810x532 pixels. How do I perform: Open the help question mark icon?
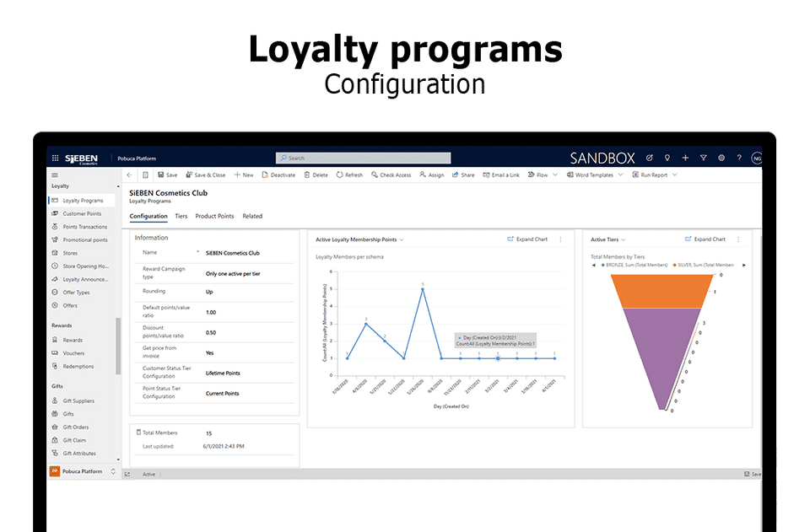click(739, 158)
